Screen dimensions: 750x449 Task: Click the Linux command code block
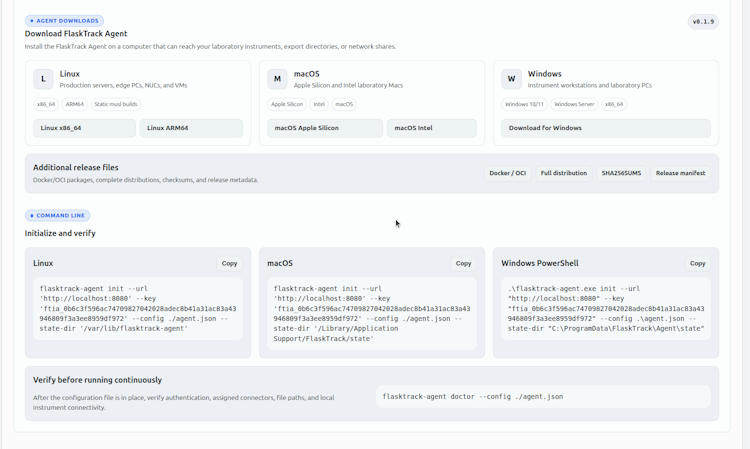[x=138, y=309]
